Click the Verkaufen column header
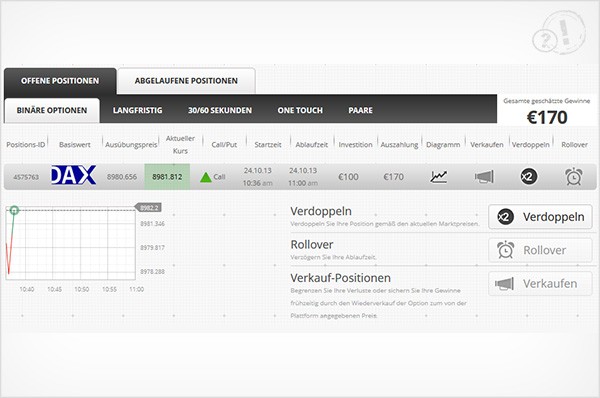The image size is (600, 398). pos(487,145)
